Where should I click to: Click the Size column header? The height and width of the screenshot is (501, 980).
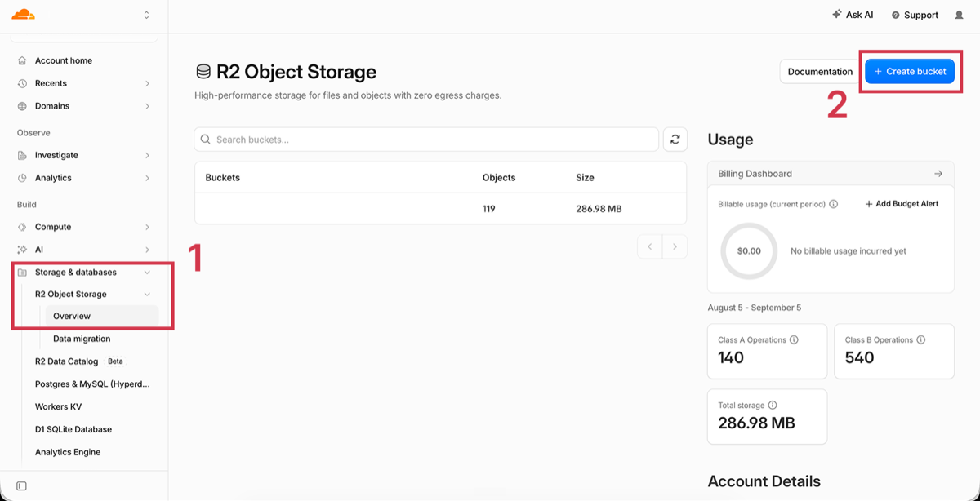585,177
